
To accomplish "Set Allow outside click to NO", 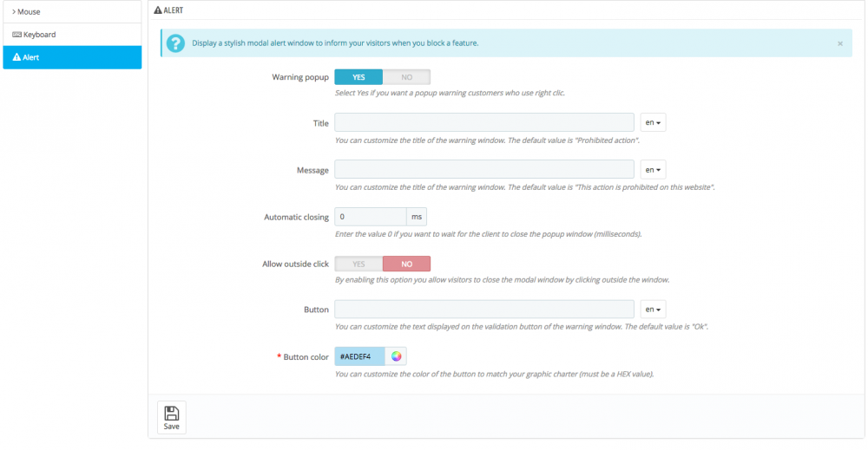I will tap(406, 264).
